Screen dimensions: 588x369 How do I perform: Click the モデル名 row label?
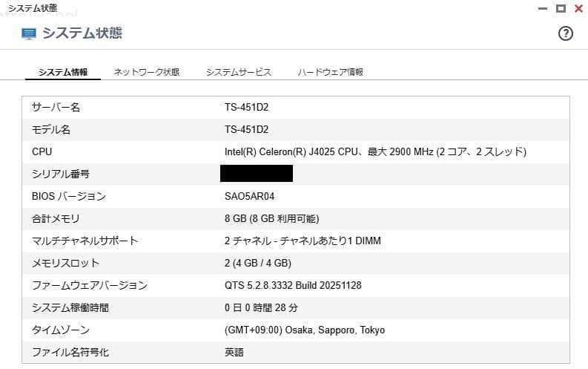51,130
